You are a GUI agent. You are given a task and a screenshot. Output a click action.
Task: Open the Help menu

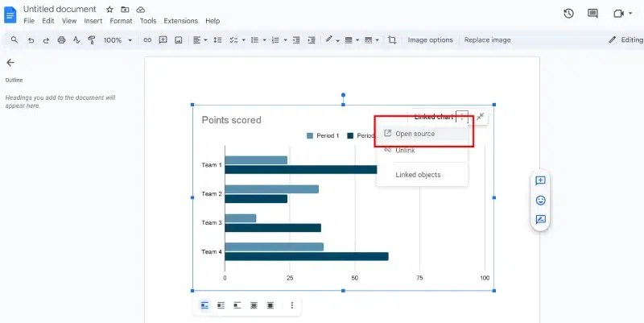tap(213, 21)
